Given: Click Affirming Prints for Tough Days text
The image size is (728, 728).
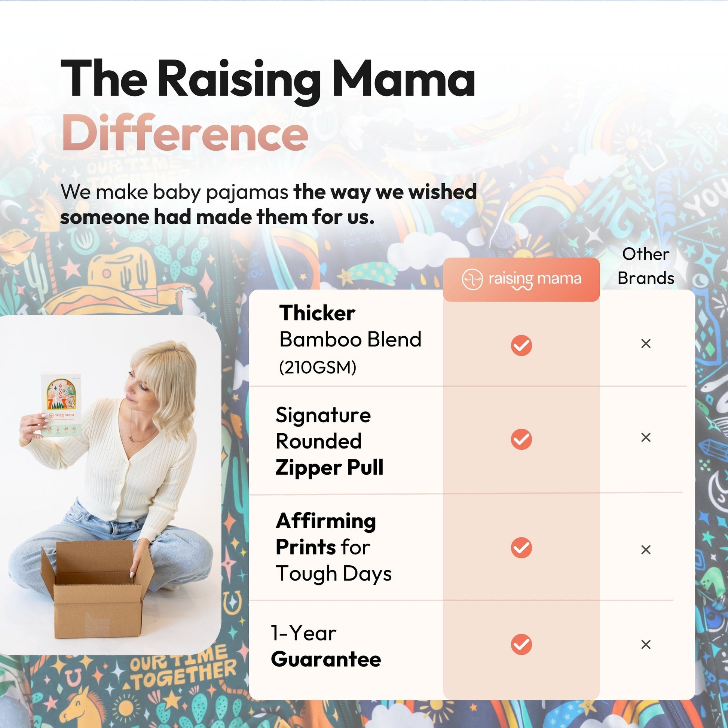Looking at the screenshot, I should click(x=333, y=547).
